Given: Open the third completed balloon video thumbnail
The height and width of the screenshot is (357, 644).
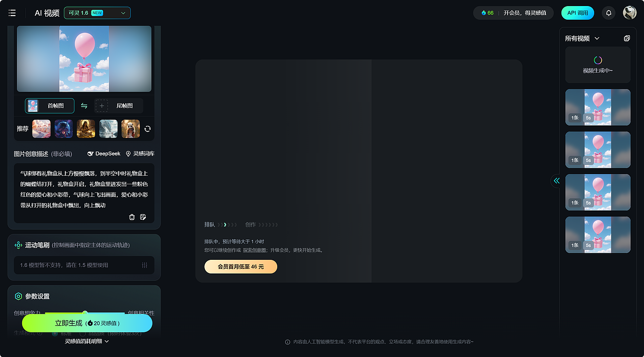Looking at the screenshot, I should pyautogui.click(x=598, y=192).
